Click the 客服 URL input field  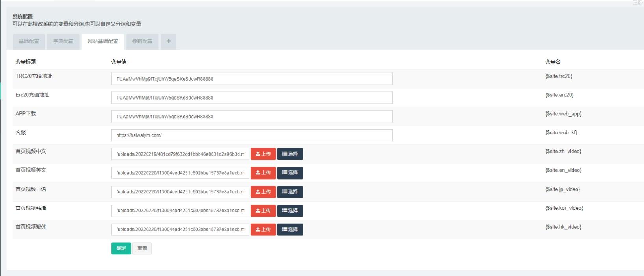252,135
